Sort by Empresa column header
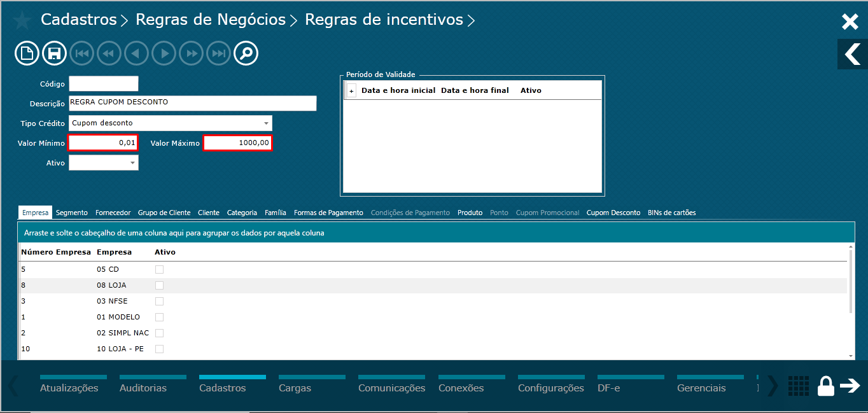The width and height of the screenshot is (868, 413). click(114, 252)
